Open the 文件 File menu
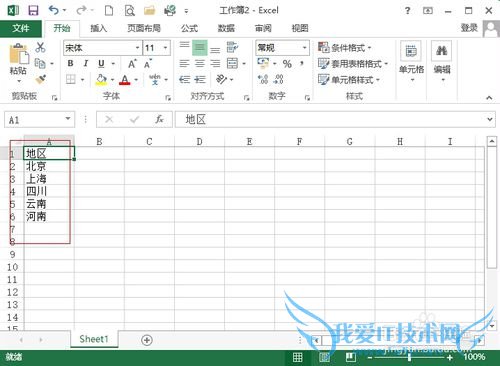 pos(21,29)
